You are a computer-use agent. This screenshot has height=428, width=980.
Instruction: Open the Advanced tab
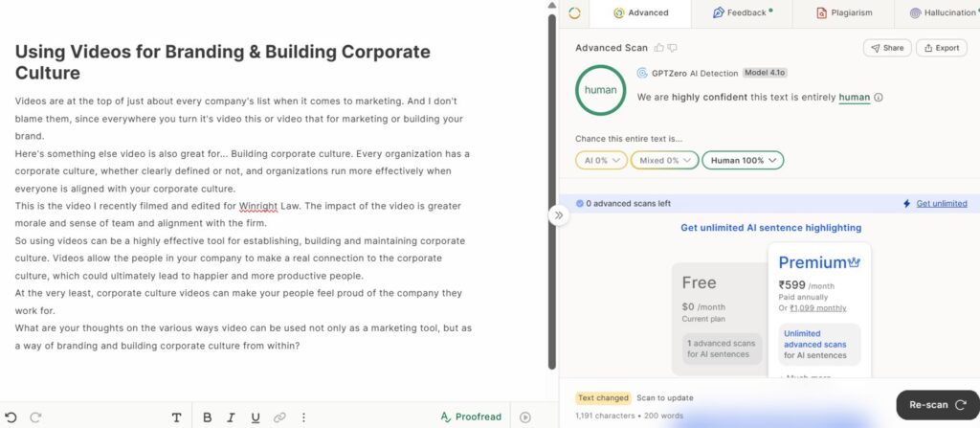point(640,12)
